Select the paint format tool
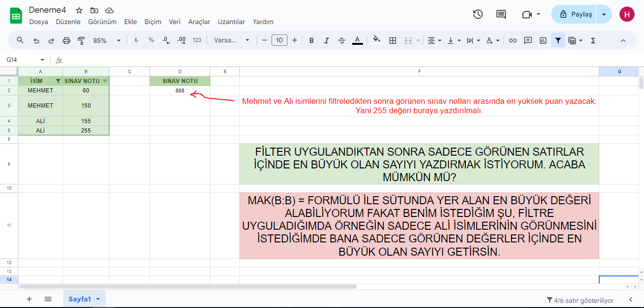The height and width of the screenshot is (308, 644). (x=81, y=41)
